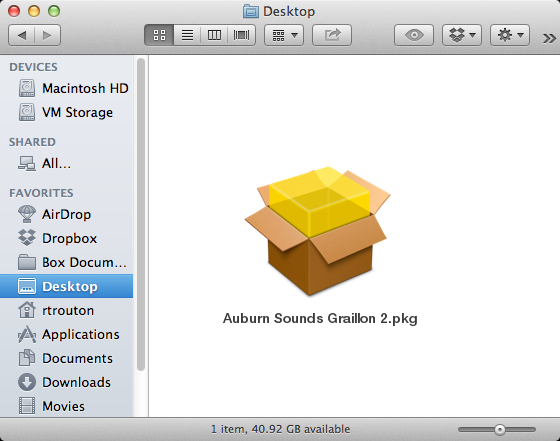The width and height of the screenshot is (560, 441).
Task: Open Movies in sidebar
Action: click(66, 406)
